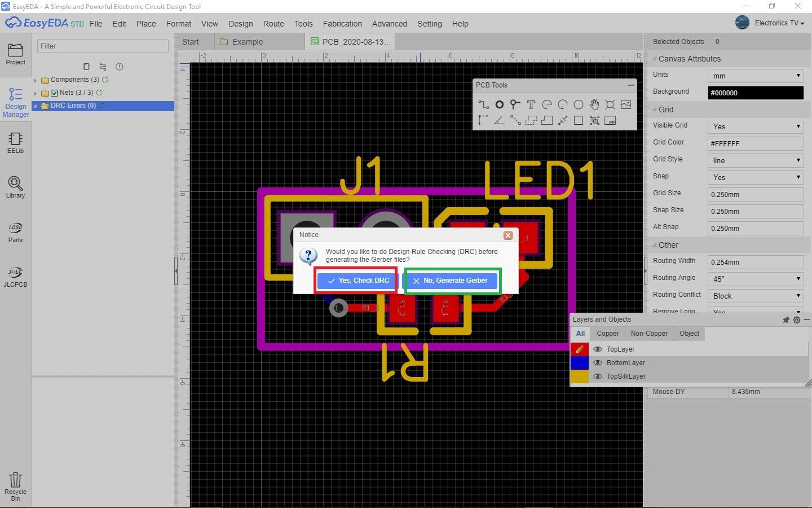812x508 pixels.
Task: Select the Canvas Origin tool in PCB Tools
Action: (x=483, y=120)
